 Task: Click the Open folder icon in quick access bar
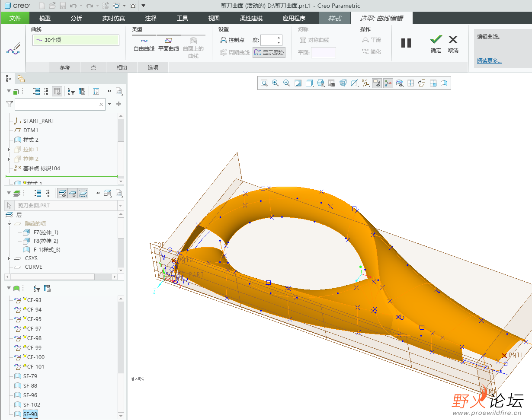pos(52,6)
